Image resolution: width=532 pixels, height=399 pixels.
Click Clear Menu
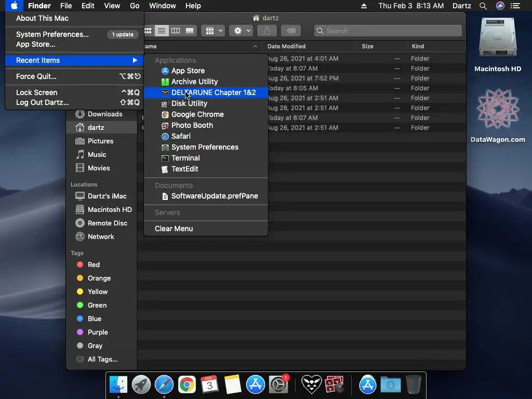(206, 229)
